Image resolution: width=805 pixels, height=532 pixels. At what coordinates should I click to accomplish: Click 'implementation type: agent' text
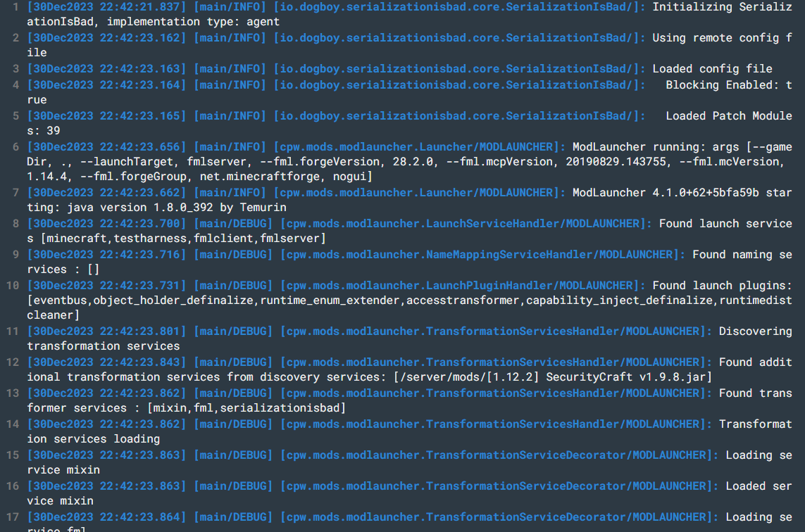point(193,22)
